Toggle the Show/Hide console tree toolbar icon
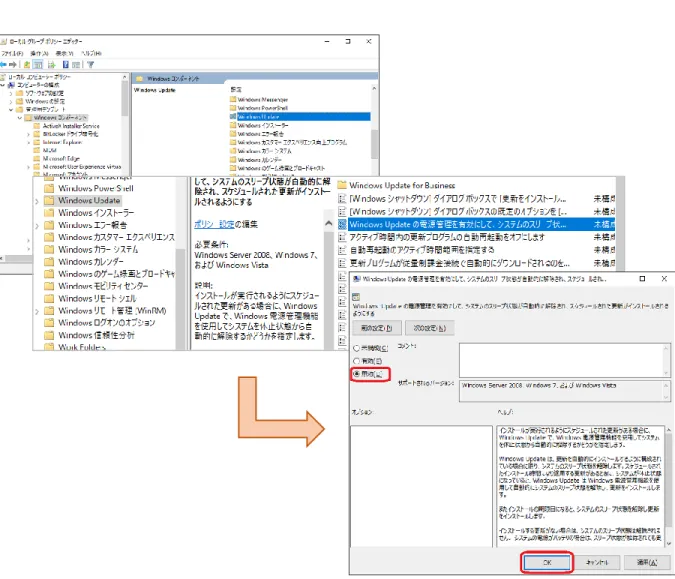675x579 pixels. coord(38,65)
